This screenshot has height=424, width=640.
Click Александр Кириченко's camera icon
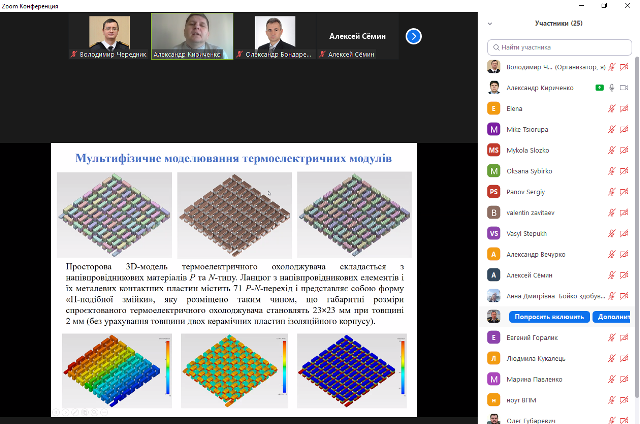tap(625, 88)
